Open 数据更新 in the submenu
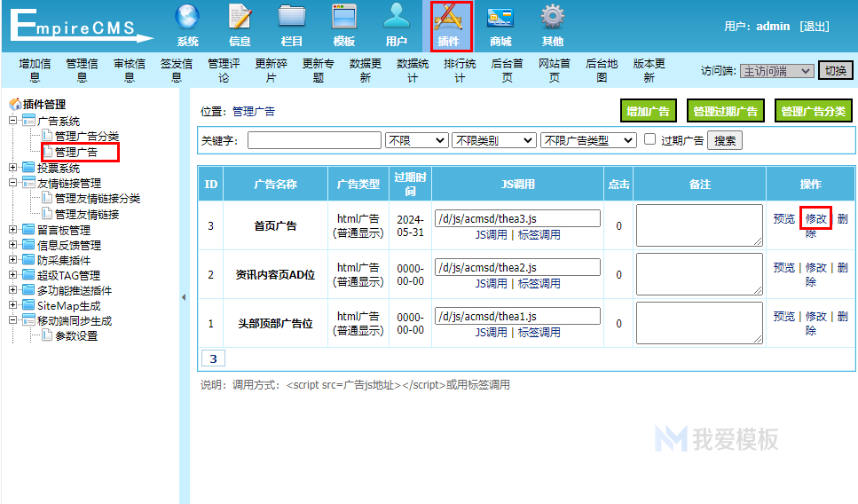 [x=366, y=71]
